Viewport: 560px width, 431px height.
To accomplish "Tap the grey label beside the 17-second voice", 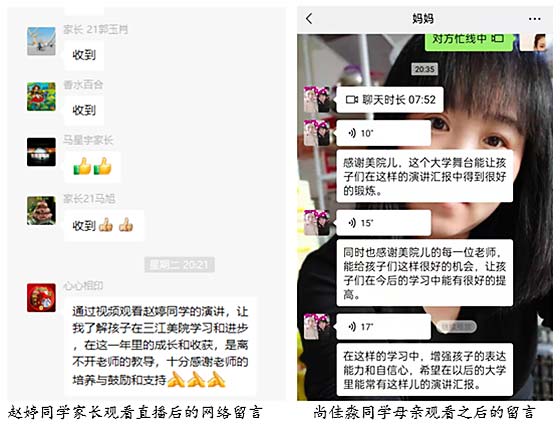I will pyautogui.click(x=456, y=327).
